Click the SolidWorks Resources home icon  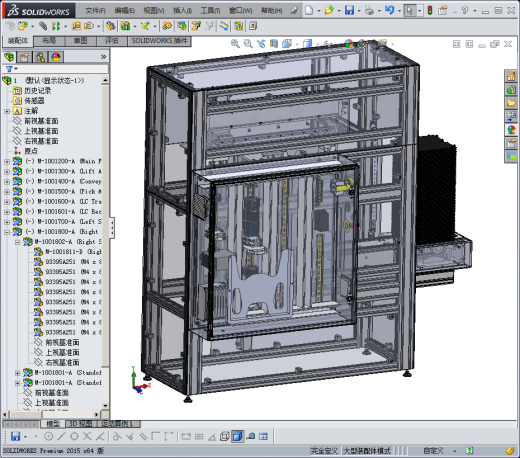(x=511, y=76)
